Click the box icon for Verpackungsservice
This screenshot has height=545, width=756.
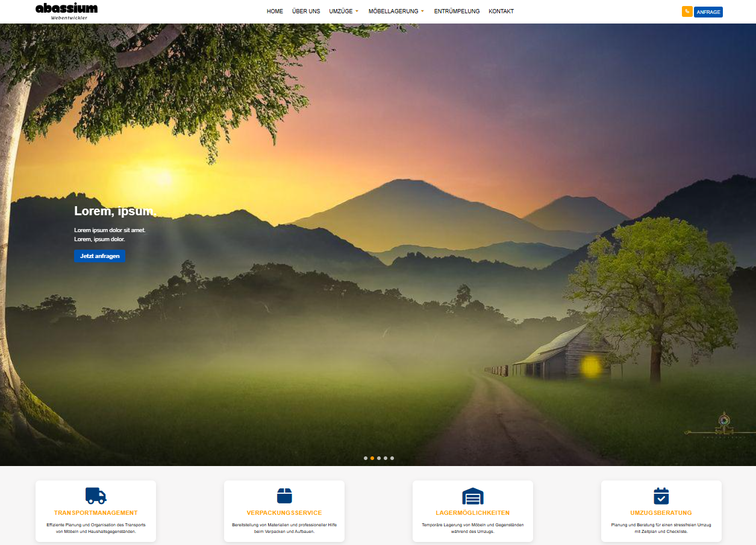tap(284, 496)
